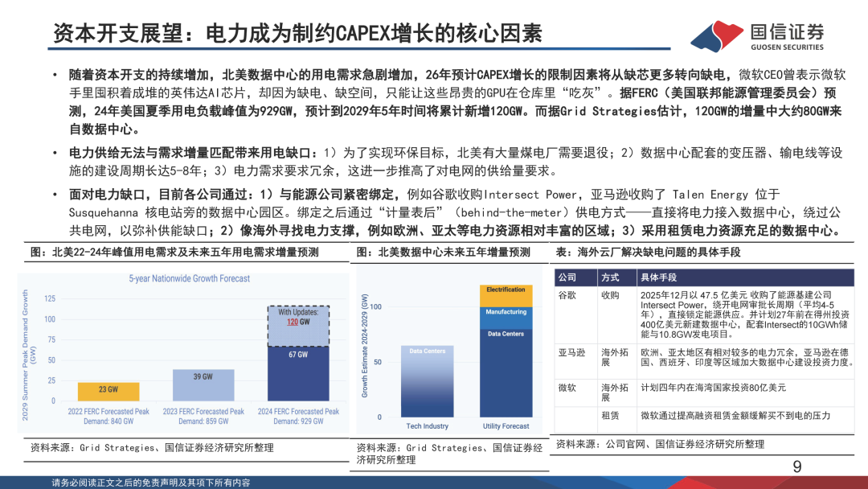Click the Manufacturing segment in Utility Forecast
The width and height of the screenshot is (868, 489).
506,318
